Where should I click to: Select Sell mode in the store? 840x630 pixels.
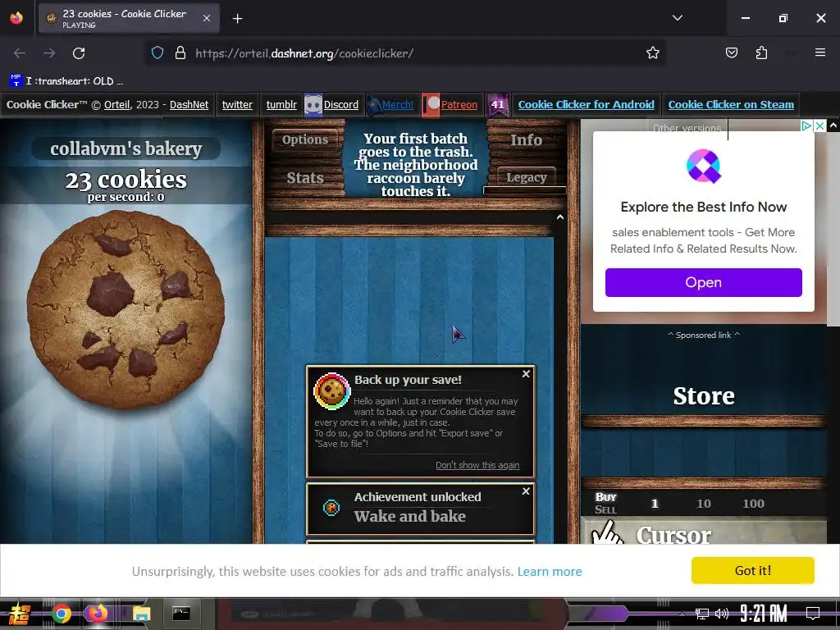tap(605, 509)
